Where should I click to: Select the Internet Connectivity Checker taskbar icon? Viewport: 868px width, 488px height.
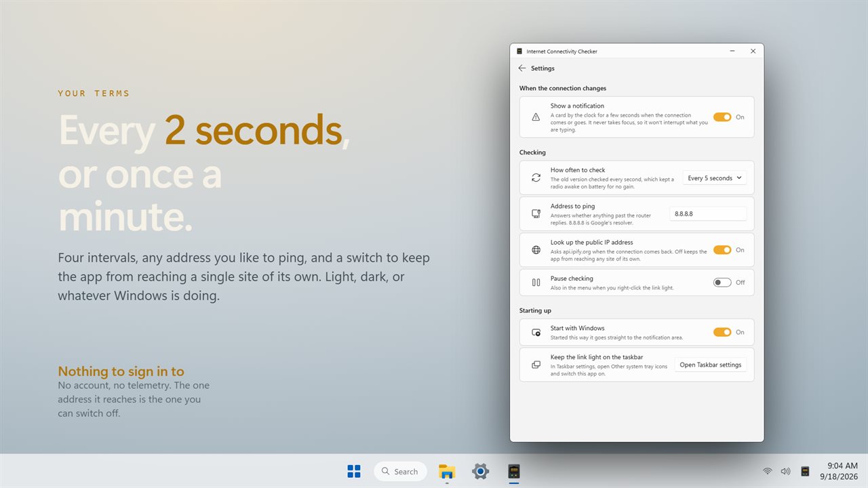pos(513,471)
